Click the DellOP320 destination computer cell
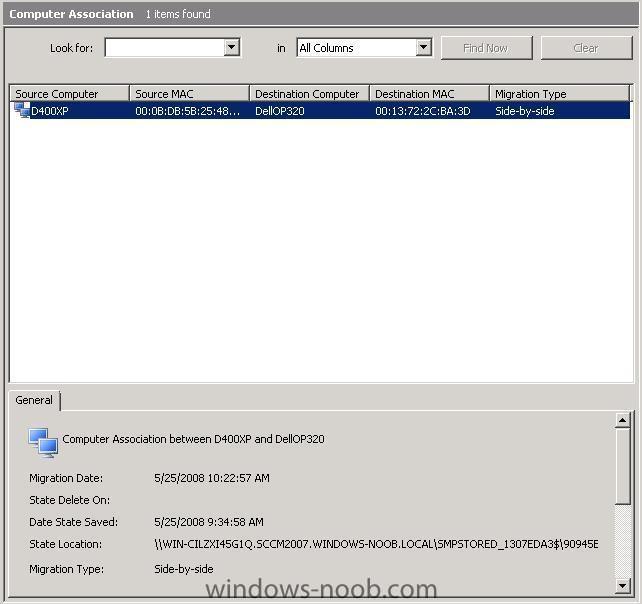The width and height of the screenshot is (642, 604). coord(280,111)
